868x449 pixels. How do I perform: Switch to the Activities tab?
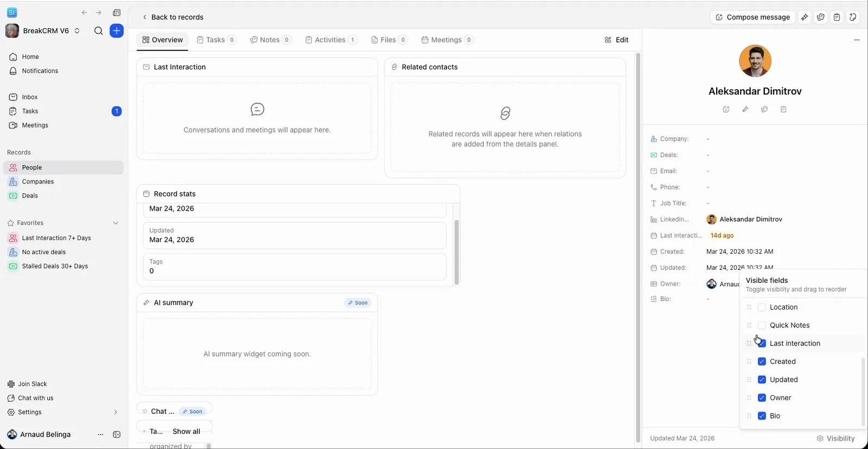(x=331, y=40)
